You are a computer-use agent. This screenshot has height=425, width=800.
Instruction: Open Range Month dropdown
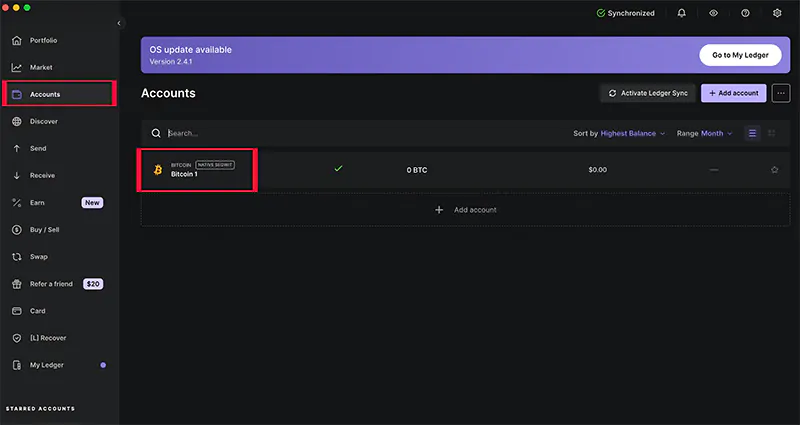click(705, 133)
